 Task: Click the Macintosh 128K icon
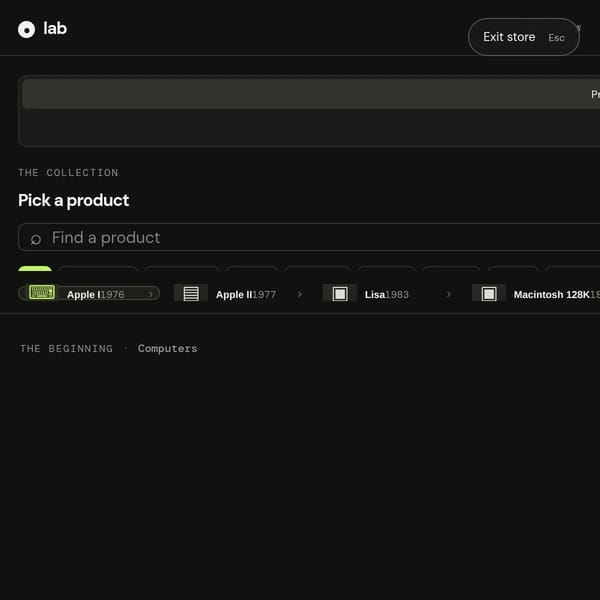click(489, 293)
